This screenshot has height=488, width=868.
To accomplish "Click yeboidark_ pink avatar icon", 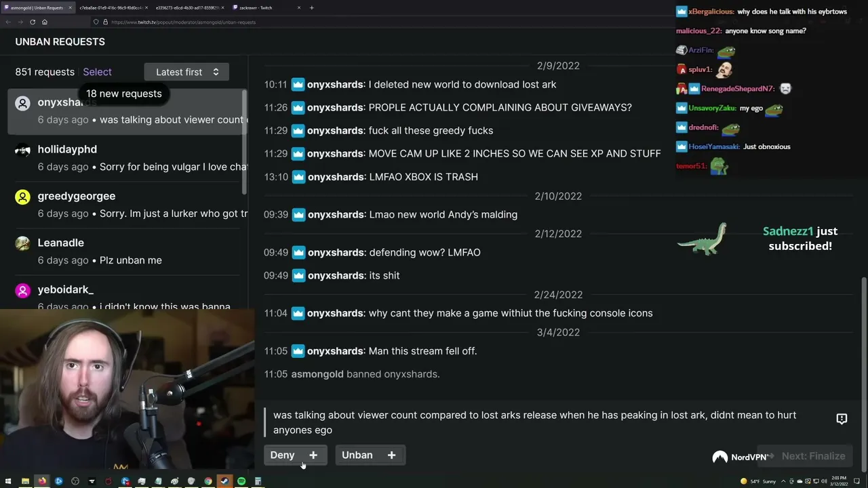I will point(23,290).
